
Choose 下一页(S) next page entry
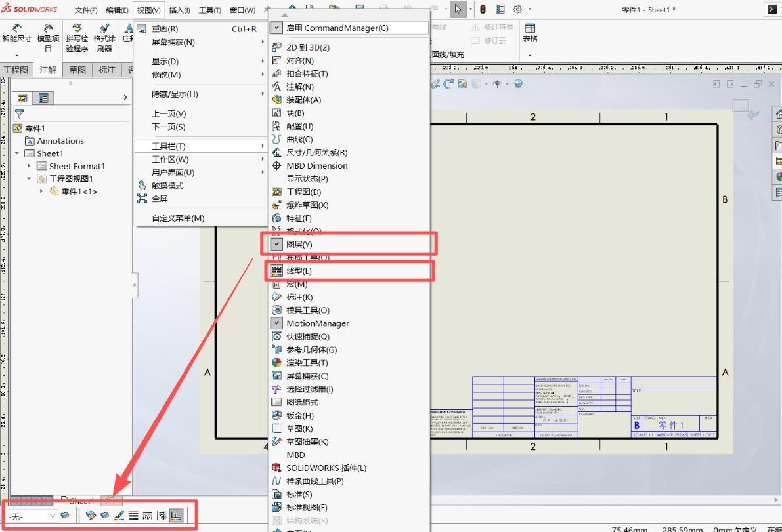click(200, 127)
